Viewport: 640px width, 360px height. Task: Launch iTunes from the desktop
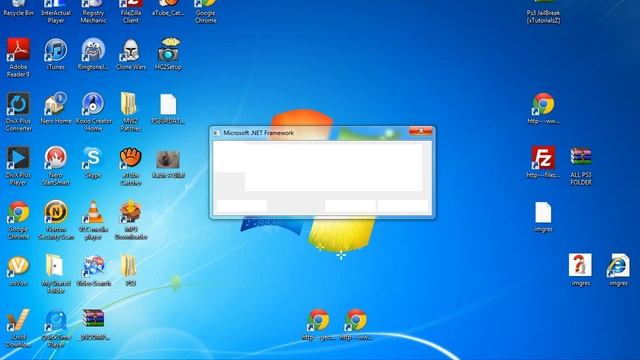click(x=56, y=49)
